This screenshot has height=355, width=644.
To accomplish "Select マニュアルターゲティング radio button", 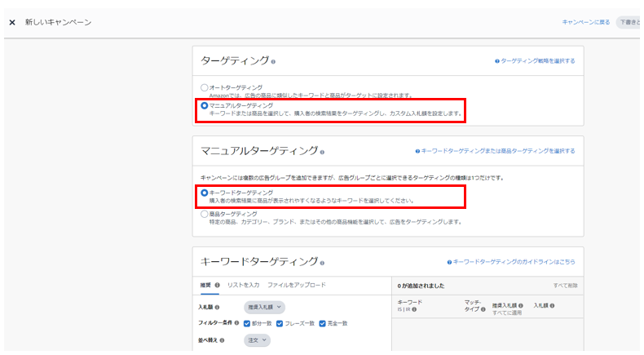I will 204,106.
